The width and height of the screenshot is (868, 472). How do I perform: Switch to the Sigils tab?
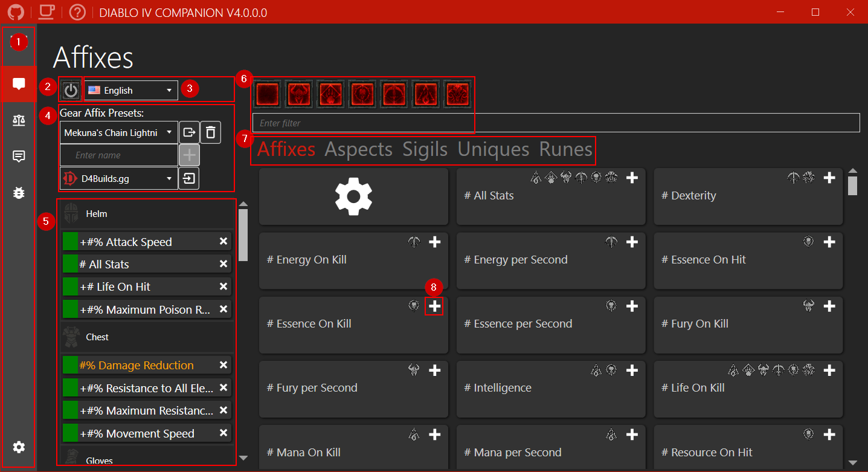[425, 149]
